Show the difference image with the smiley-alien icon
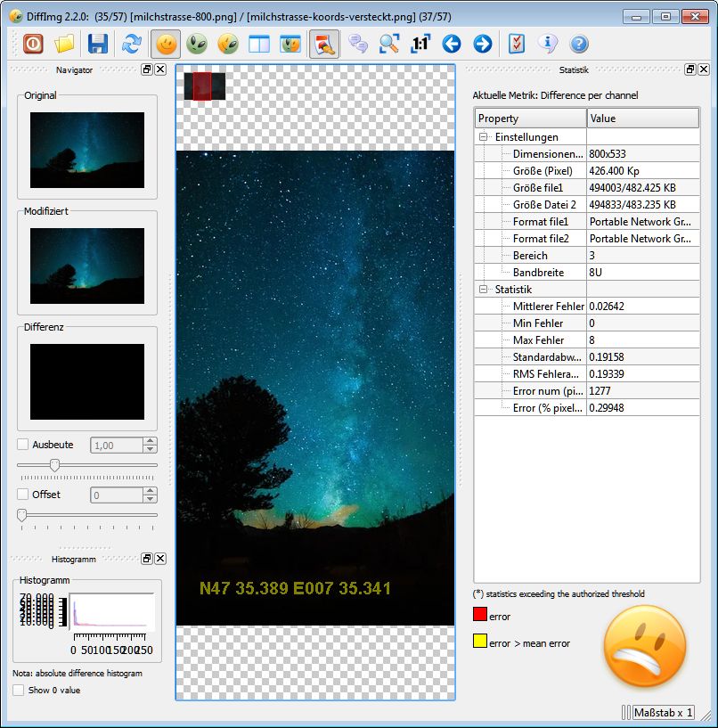The image size is (718, 728). coord(228,44)
